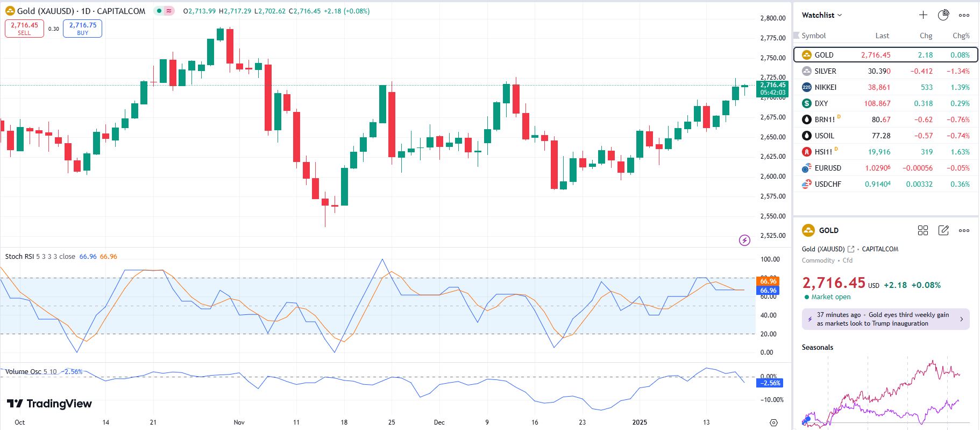
Task: Open the more options dots in GOLD details
Action: [x=964, y=230]
